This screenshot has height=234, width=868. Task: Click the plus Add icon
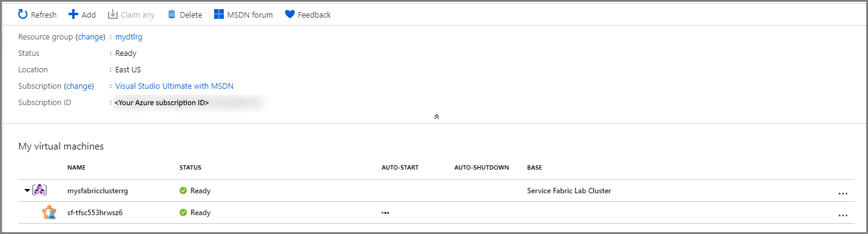pyautogui.click(x=73, y=14)
